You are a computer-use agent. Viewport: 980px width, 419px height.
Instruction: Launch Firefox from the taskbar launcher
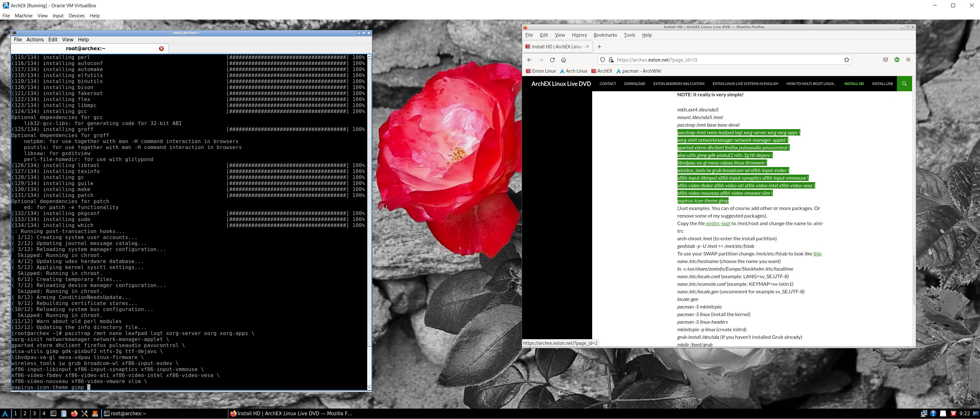tap(74, 413)
